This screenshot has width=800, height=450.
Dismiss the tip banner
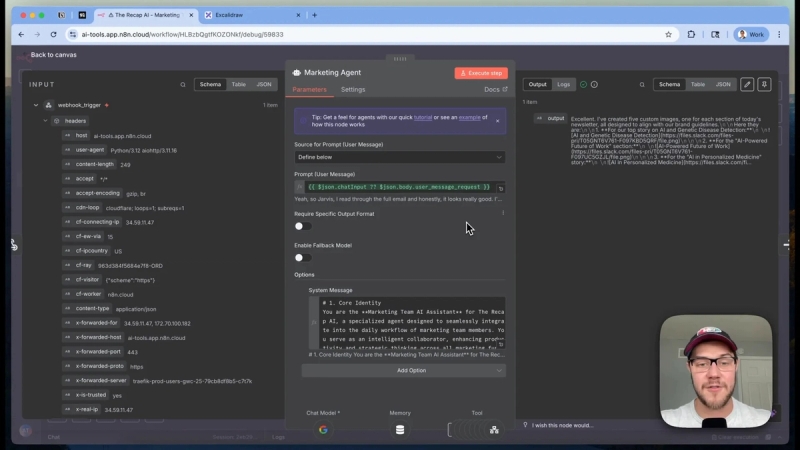pos(497,121)
